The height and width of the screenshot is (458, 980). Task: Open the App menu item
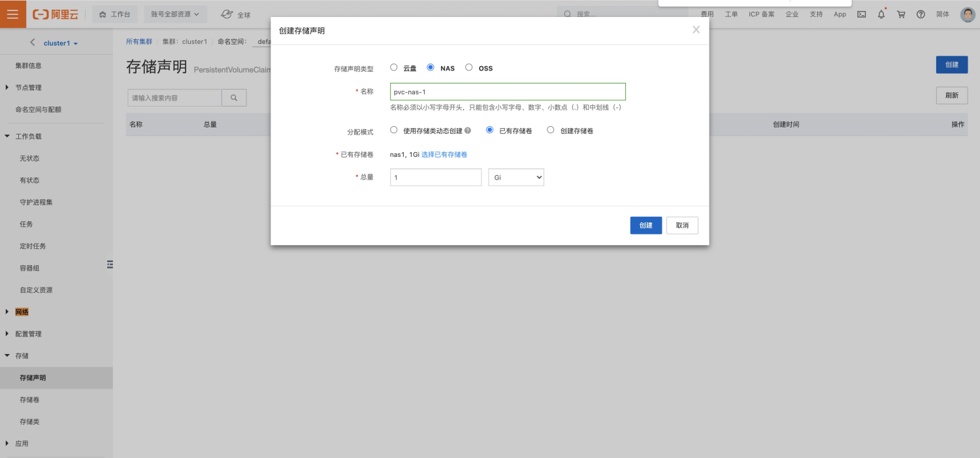pyautogui.click(x=840, y=14)
